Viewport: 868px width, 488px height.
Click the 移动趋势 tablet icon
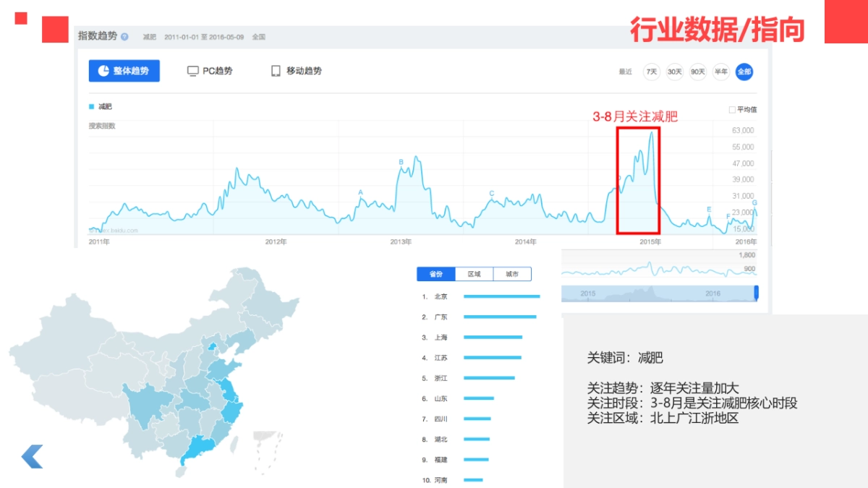[x=276, y=71]
